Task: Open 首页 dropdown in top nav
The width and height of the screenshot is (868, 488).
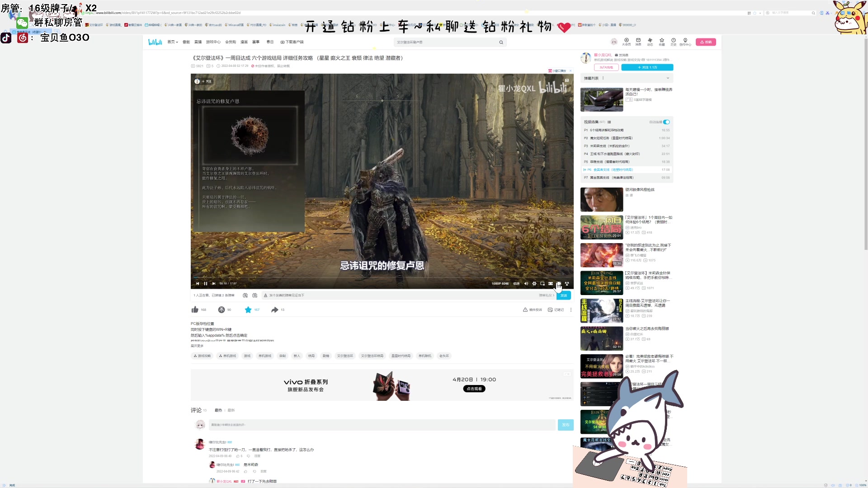Action: (x=173, y=42)
